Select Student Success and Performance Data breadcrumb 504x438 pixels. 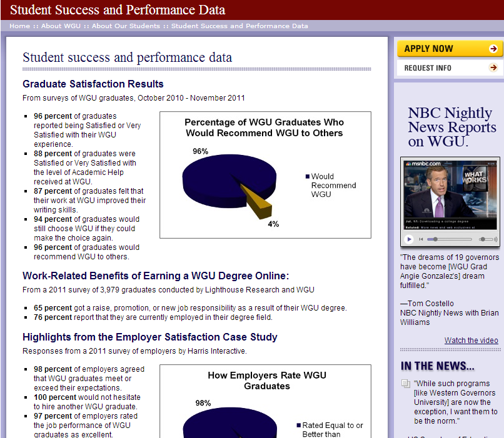239,26
